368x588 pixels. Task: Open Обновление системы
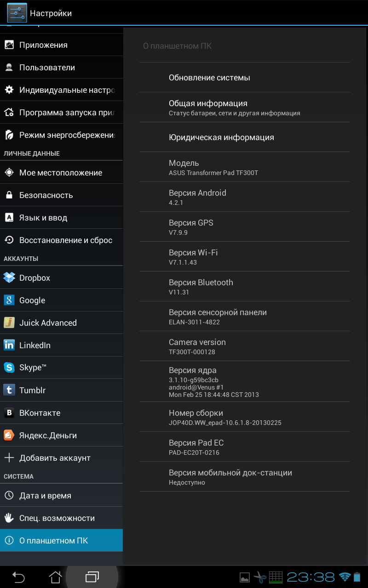point(209,78)
